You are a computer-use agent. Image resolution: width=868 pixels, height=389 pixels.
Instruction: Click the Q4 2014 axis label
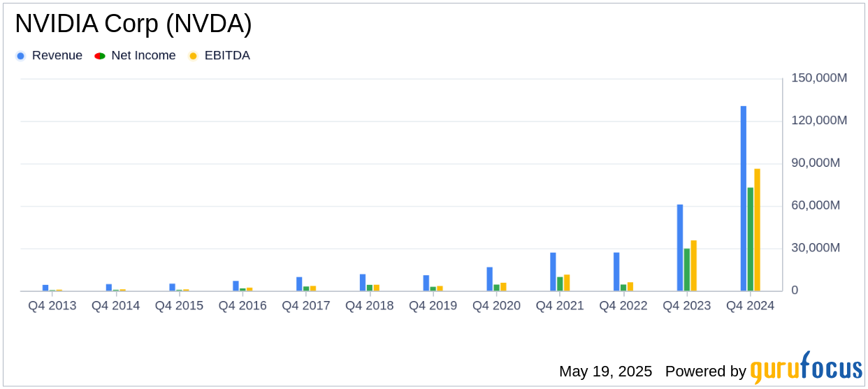pos(116,306)
